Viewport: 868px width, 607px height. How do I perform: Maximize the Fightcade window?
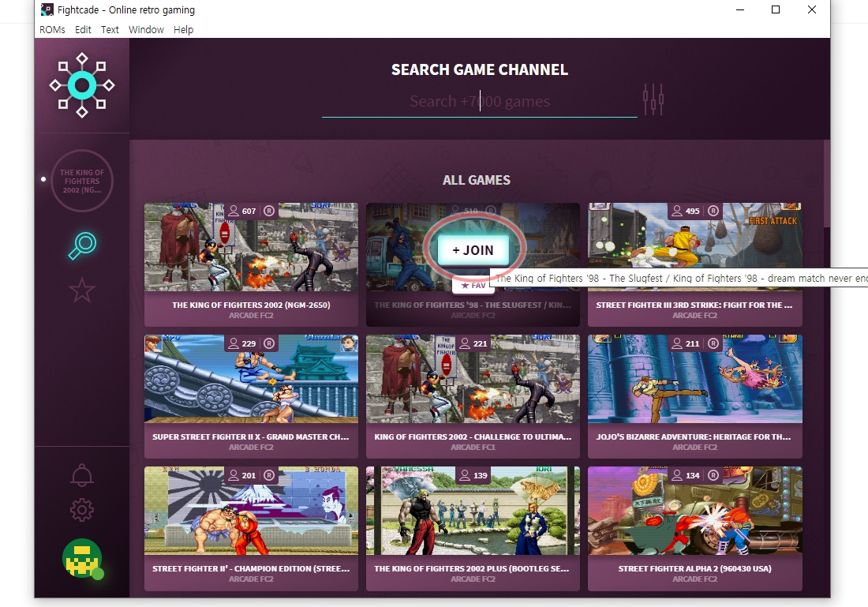[x=776, y=9]
